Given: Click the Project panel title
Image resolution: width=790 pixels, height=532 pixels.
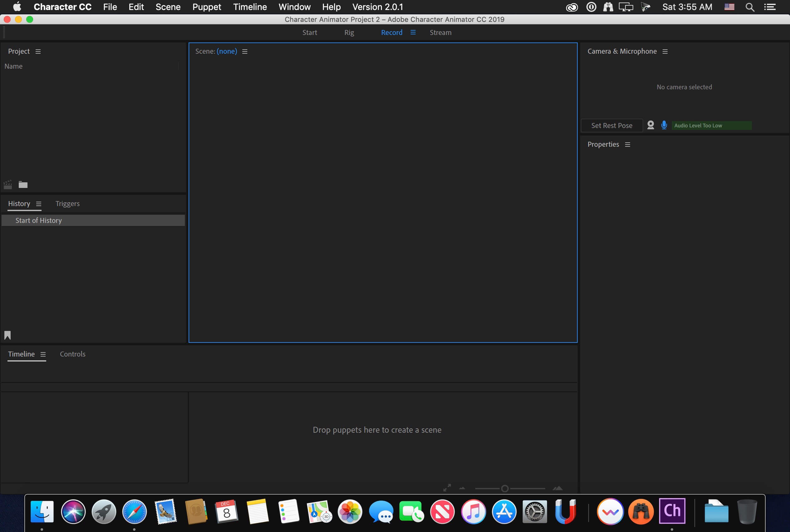Looking at the screenshot, I should pyautogui.click(x=19, y=51).
